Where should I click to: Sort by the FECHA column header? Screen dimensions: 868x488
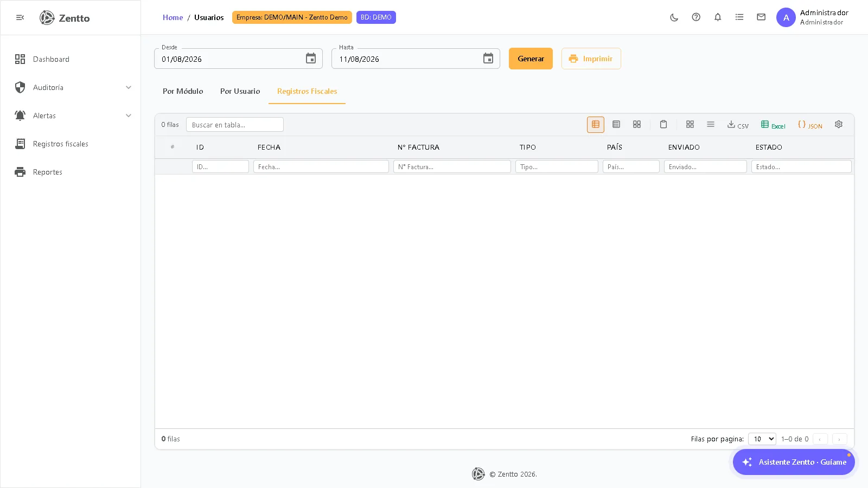click(269, 147)
